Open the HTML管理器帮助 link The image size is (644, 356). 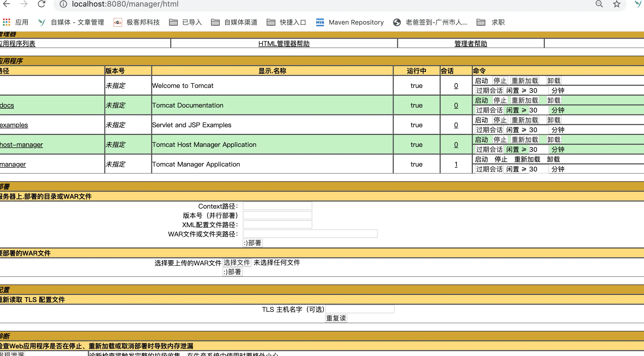284,43
